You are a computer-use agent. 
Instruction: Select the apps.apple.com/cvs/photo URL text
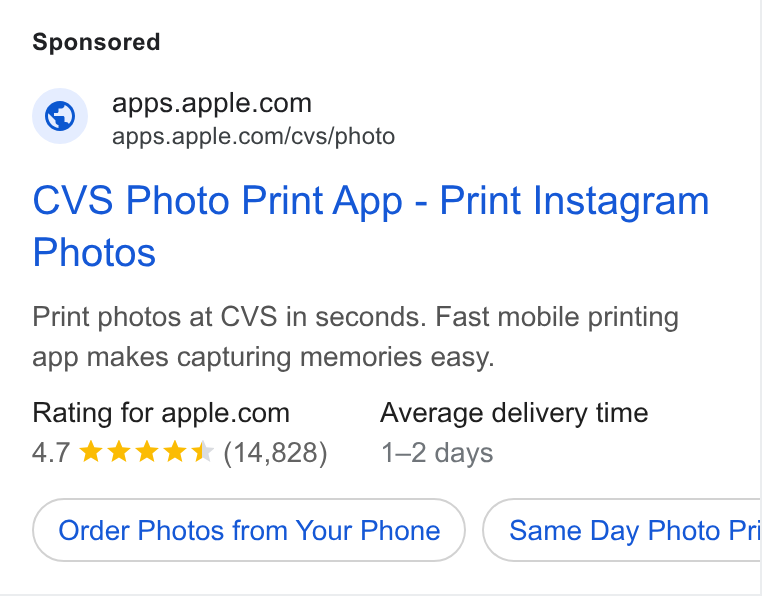click(x=253, y=137)
